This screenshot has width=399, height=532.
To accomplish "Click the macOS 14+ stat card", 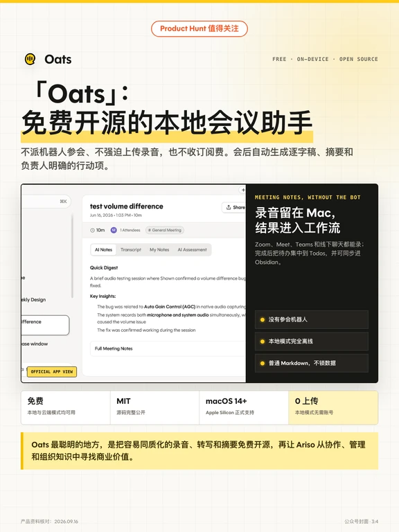I will pos(244,407).
